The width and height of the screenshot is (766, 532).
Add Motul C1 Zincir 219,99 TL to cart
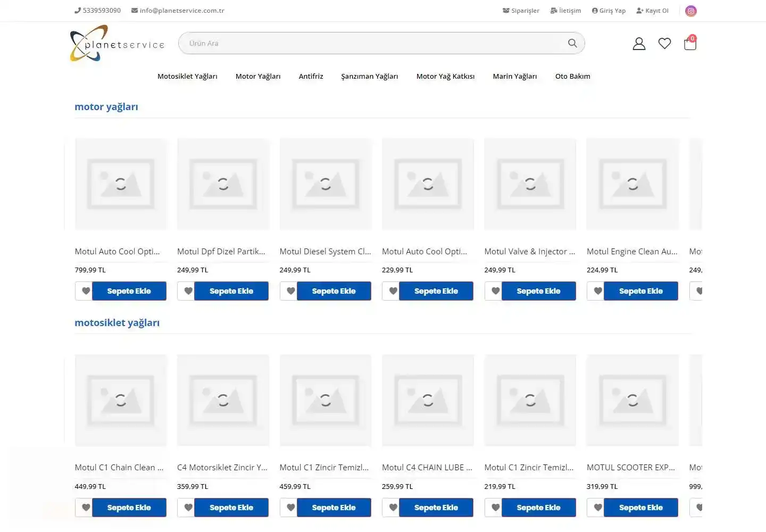pyautogui.click(x=539, y=508)
